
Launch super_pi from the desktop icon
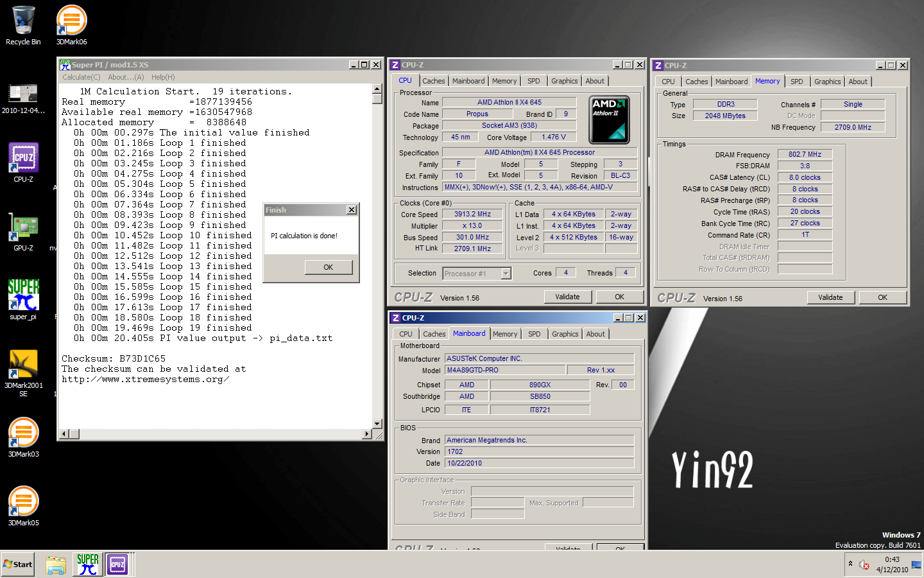pyautogui.click(x=23, y=300)
